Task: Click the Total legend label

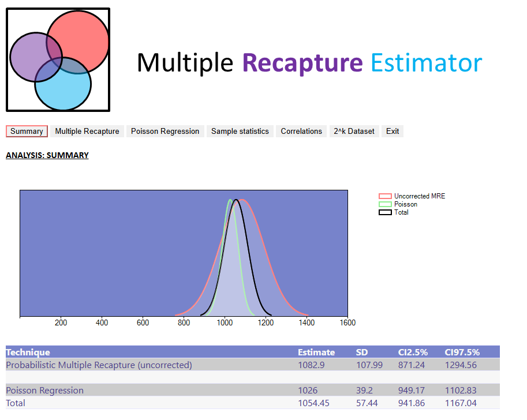Action: 401,212
